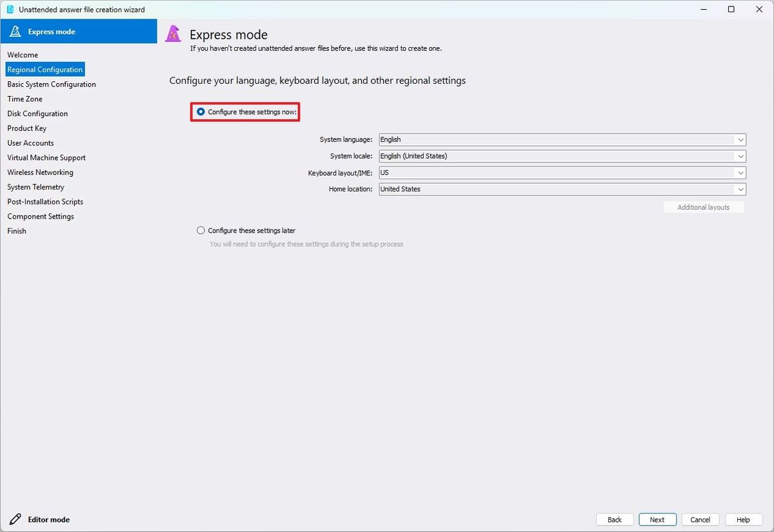
Task: Select the Configure these settings later option
Action: 201,230
